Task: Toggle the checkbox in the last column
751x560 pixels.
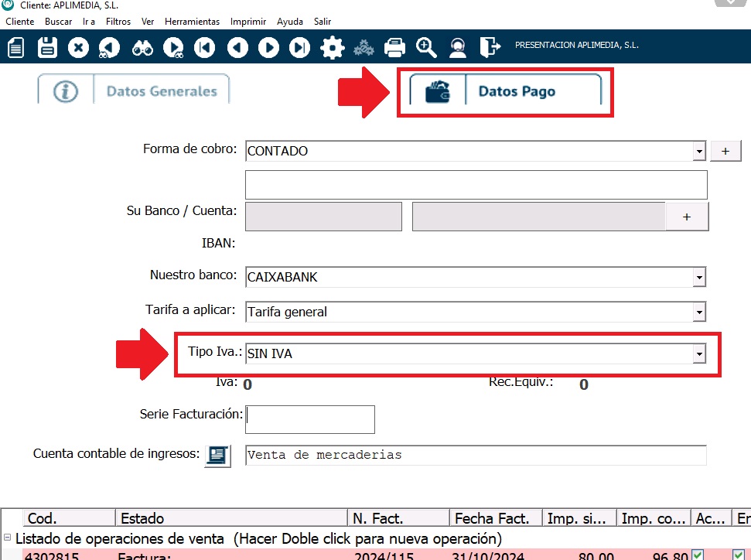Action: point(738,555)
